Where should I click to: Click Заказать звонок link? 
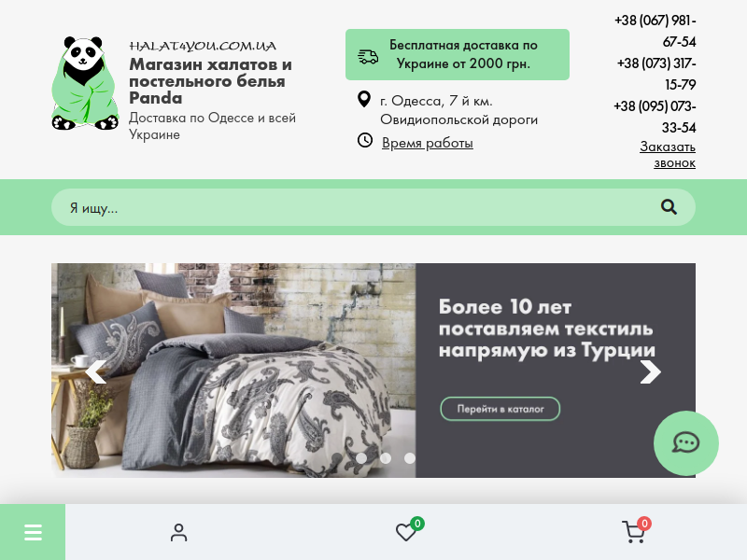point(668,154)
